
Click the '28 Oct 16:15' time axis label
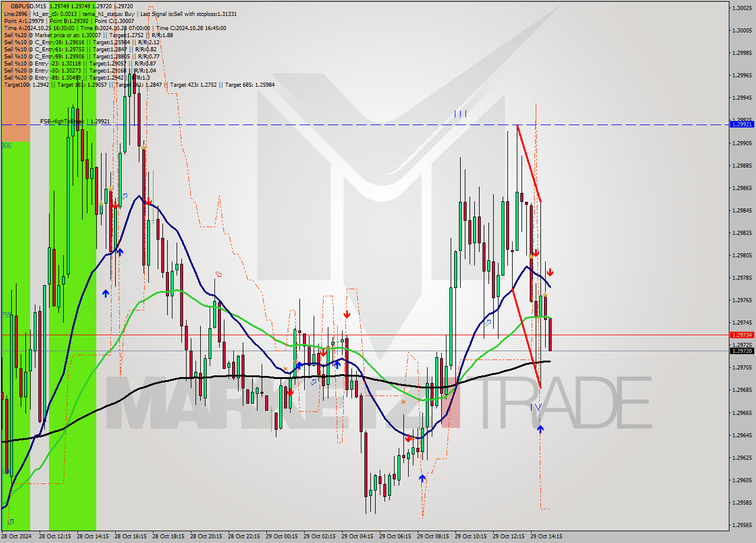[x=131, y=537]
